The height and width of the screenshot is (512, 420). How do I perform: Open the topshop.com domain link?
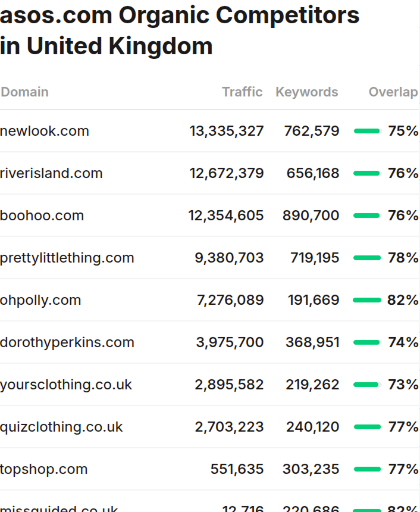(x=44, y=469)
